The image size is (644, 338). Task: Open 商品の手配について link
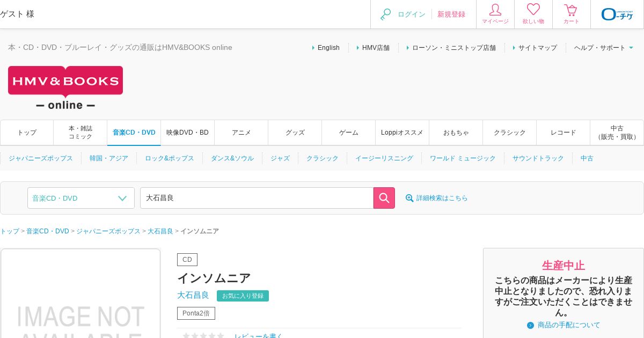click(x=569, y=325)
